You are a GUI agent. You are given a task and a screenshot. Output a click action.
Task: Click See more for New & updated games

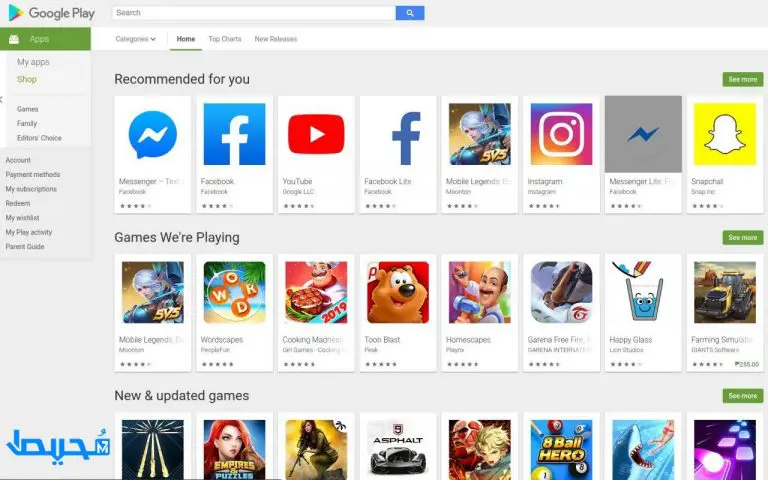click(x=743, y=396)
